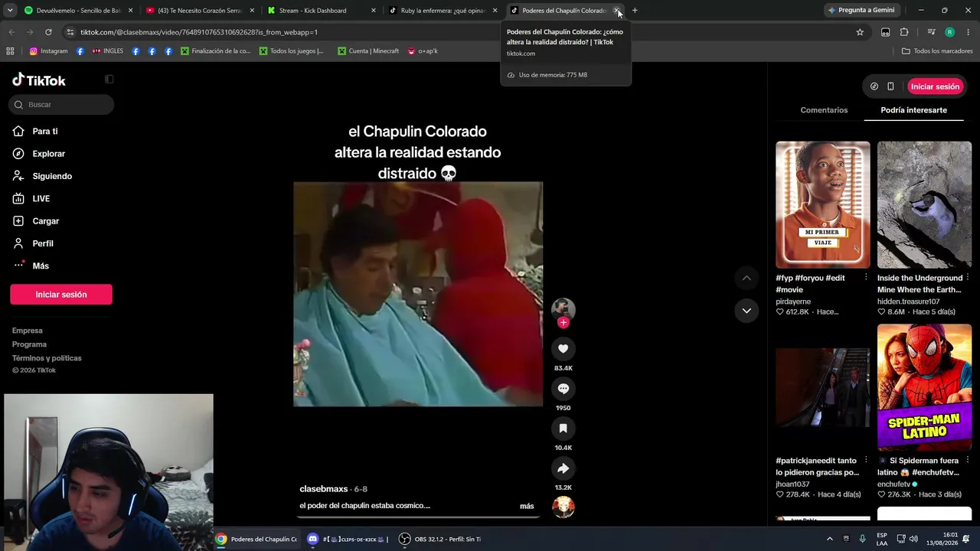The height and width of the screenshot is (551, 980).
Task: Open the Cuenta | Minecraft bookmark
Action: point(368,51)
